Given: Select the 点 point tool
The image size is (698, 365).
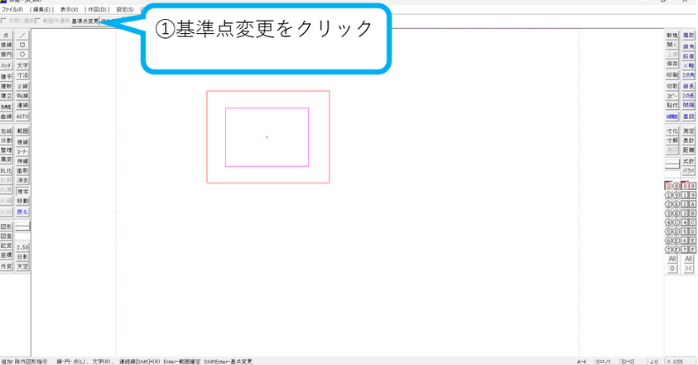Looking at the screenshot, I should pos(6,35).
